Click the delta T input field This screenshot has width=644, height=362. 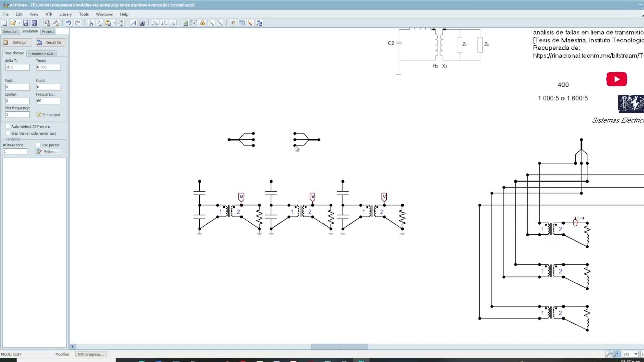pos(17,67)
